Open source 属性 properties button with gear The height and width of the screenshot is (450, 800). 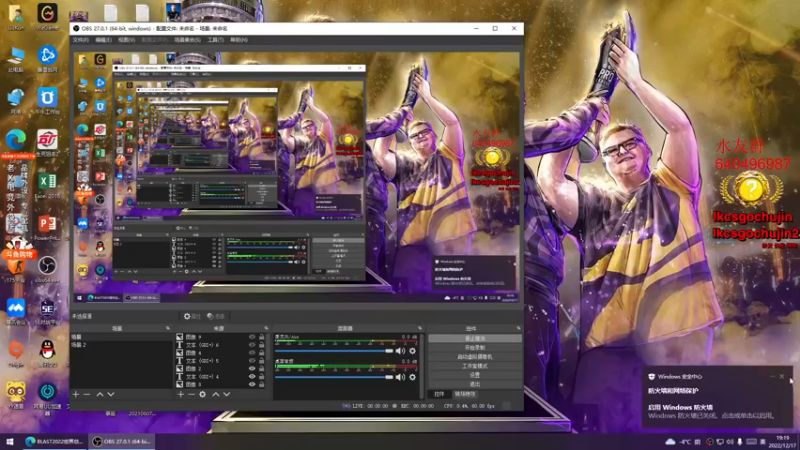(192, 316)
